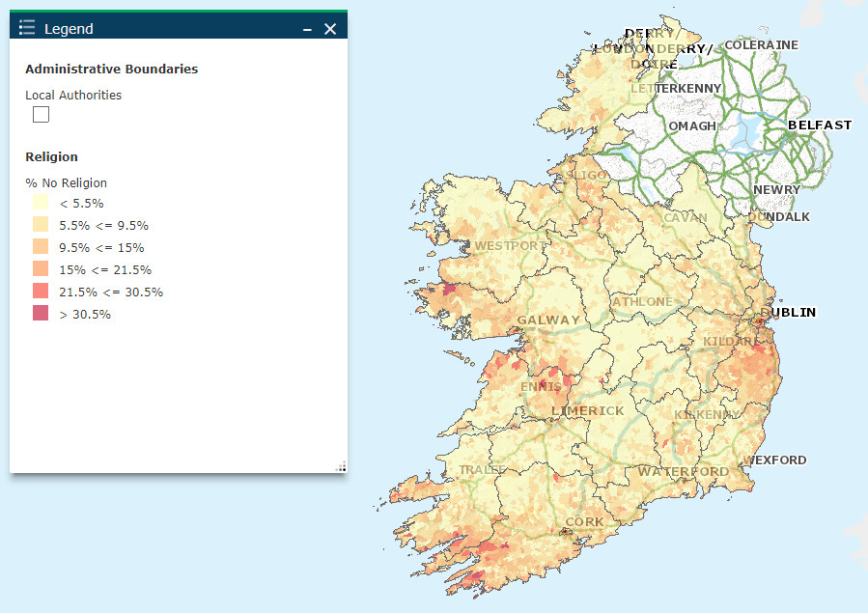This screenshot has width=868, height=613.
Task: Click the GALWAY label on the map
Action: pos(548,319)
